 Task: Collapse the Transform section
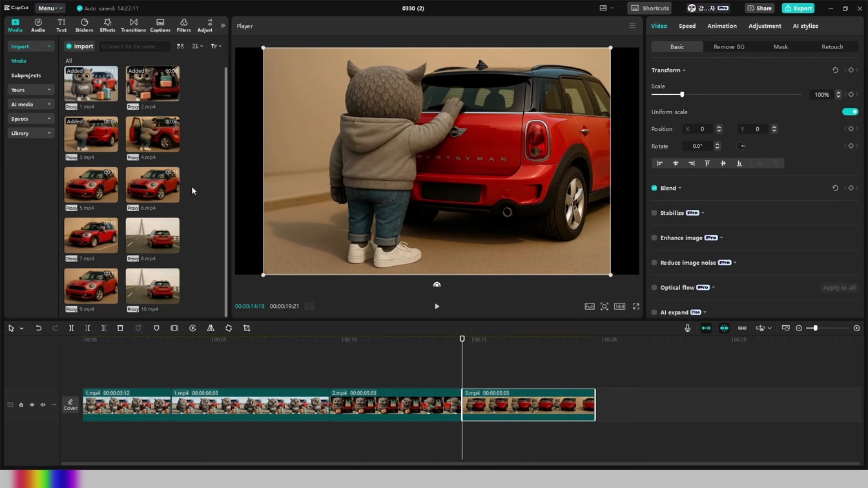click(684, 70)
